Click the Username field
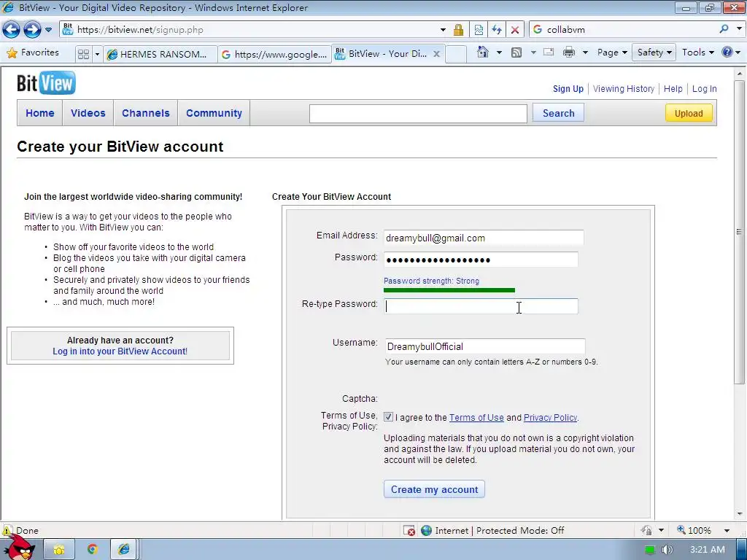Image resolution: width=747 pixels, height=560 pixels. pyautogui.click(x=485, y=346)
